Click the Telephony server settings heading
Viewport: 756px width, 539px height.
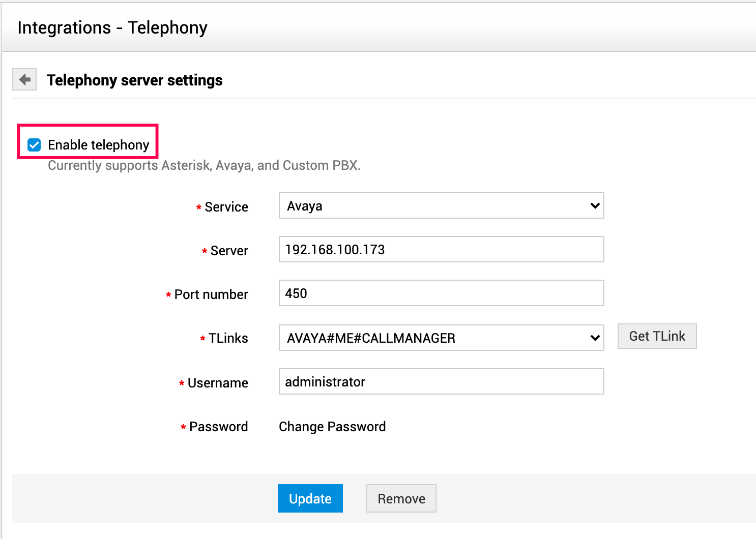(x=135, y=80)
